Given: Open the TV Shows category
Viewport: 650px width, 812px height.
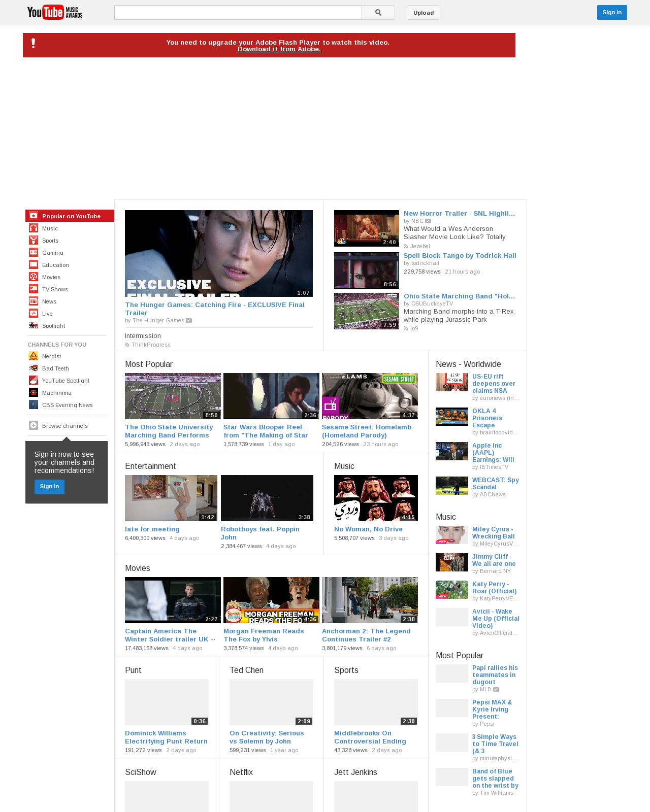Looking at the screenshot, I should coord(70,289).
